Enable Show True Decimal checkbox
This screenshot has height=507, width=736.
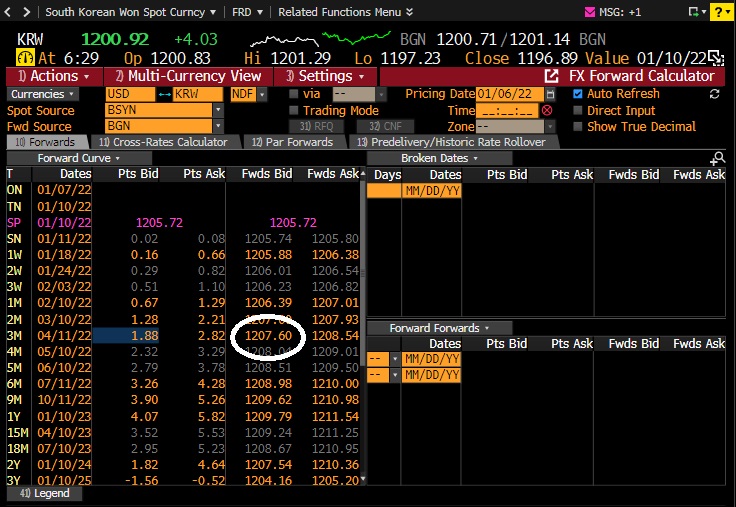click(578, 126)
